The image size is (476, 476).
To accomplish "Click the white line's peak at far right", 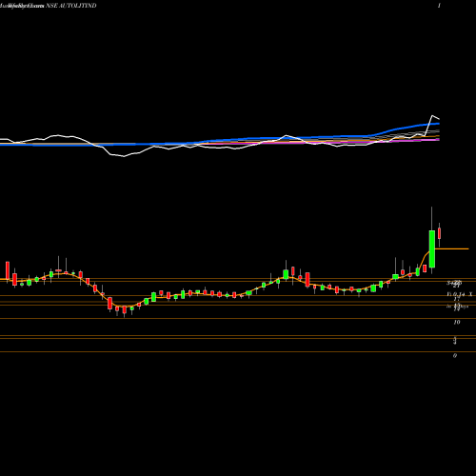I will [x=432, y=115].
